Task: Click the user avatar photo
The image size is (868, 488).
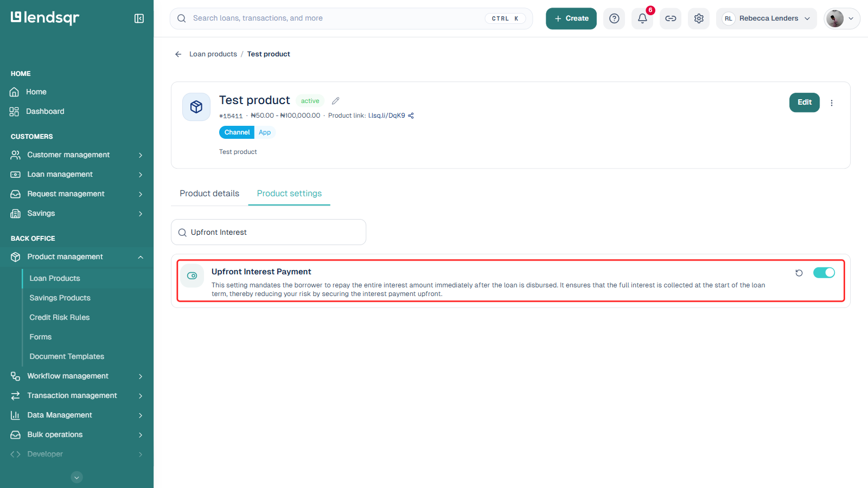Action: 835,18
